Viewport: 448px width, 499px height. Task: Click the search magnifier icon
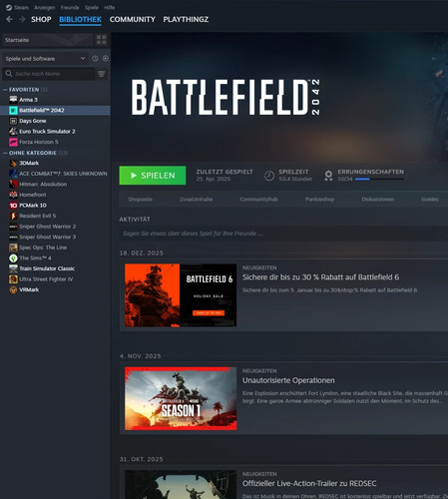point(9,74)
